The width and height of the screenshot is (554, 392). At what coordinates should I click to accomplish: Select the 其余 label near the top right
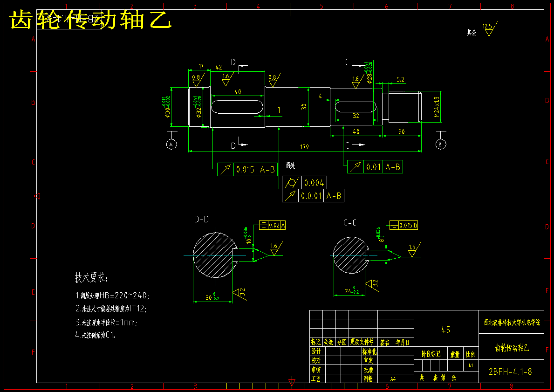[472, 33]
